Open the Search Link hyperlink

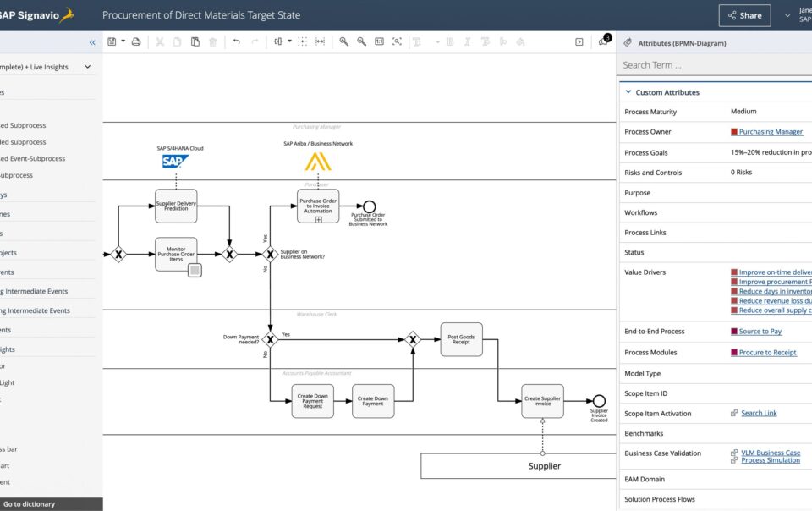coord(759,413)
